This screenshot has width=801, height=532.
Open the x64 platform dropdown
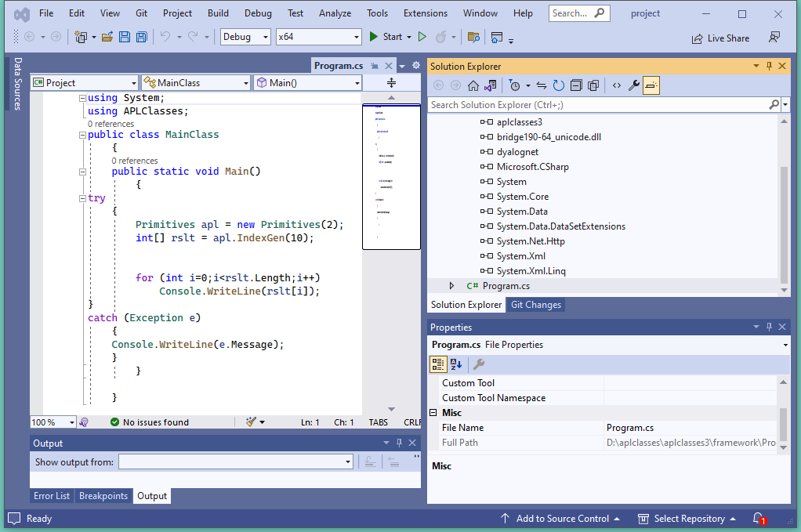(318, 37)
